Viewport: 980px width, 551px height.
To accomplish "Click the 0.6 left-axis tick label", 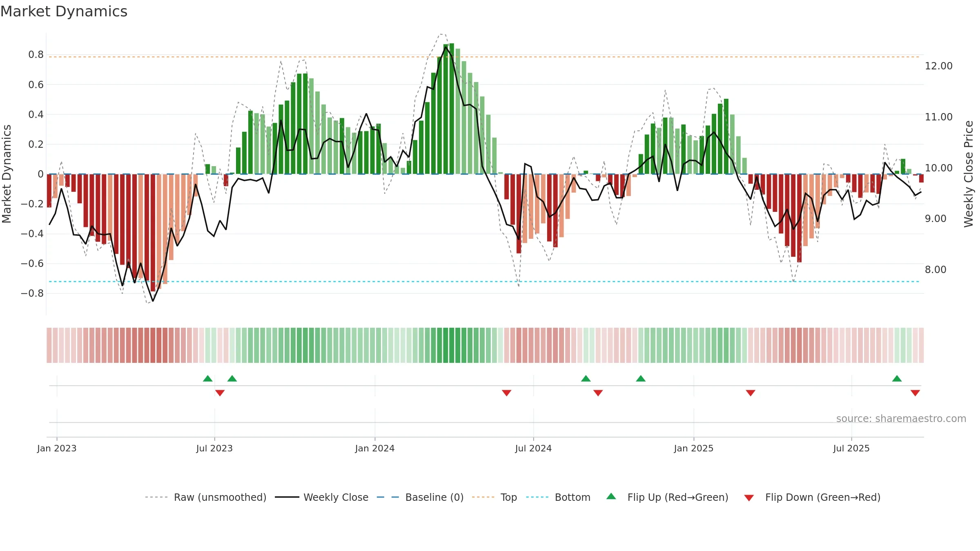I will (36, 84).
